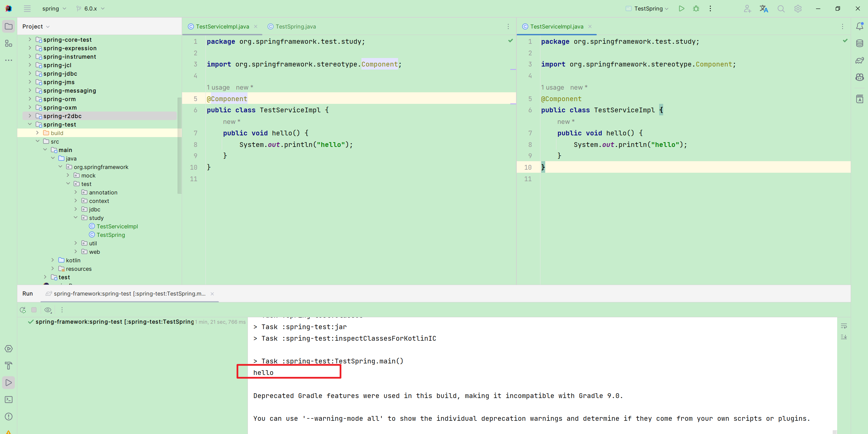The width and height of the screenshot is (868, 434).
Task: Switch to TestSpring.java editor tab
Action: pyautogui.click(x=292, y=26)
